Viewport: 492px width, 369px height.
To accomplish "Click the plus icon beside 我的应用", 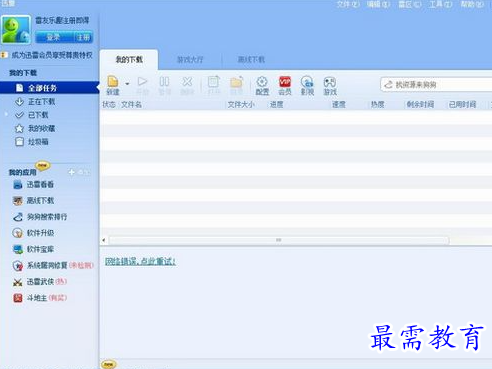I will (71, 172).
